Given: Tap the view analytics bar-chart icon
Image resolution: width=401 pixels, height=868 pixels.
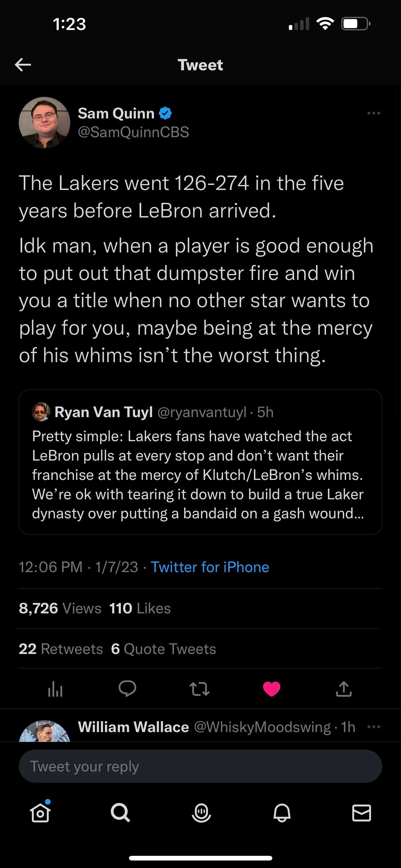Looking at the screenshot, I should tap(55, 689).
